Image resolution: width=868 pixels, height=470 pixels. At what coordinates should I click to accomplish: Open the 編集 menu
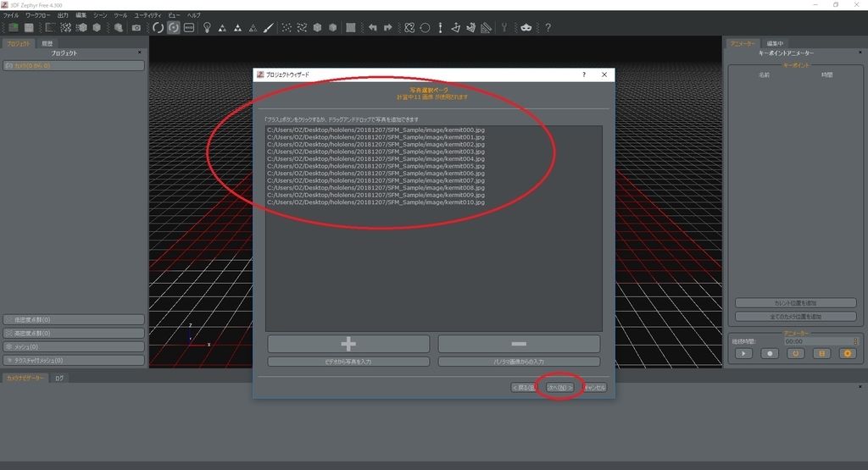[81, 15]
